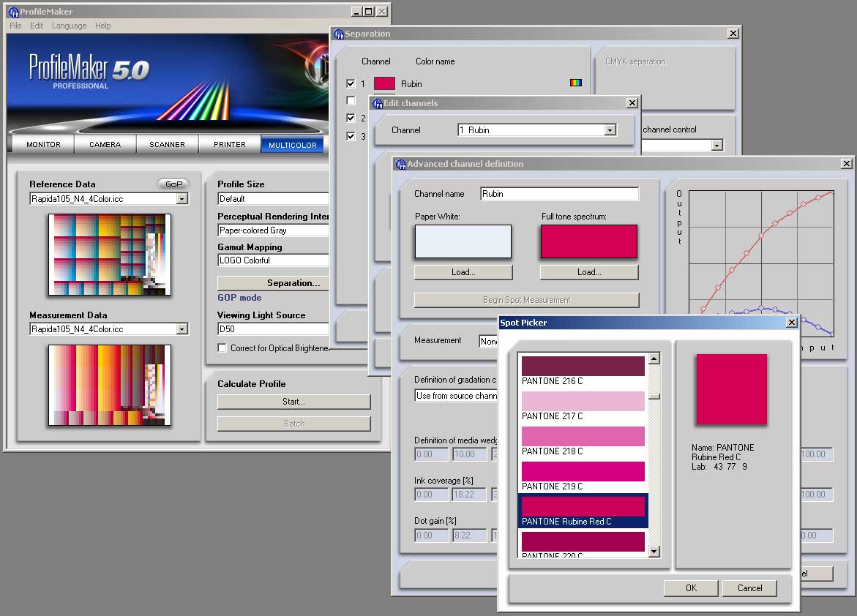Open the Language menu
Image resolution: width=857 pixels, height=616 pixels.
tap(69, 26)
